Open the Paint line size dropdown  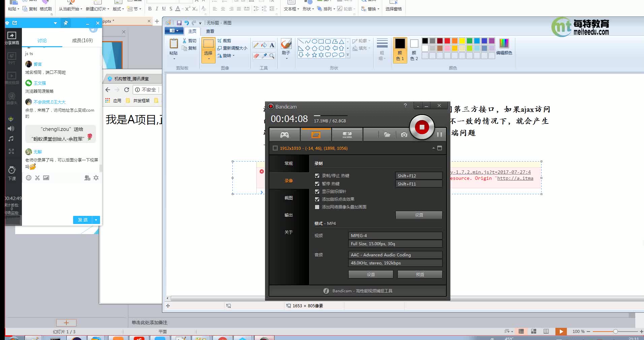pyautogui.click(x=382, y=49)
